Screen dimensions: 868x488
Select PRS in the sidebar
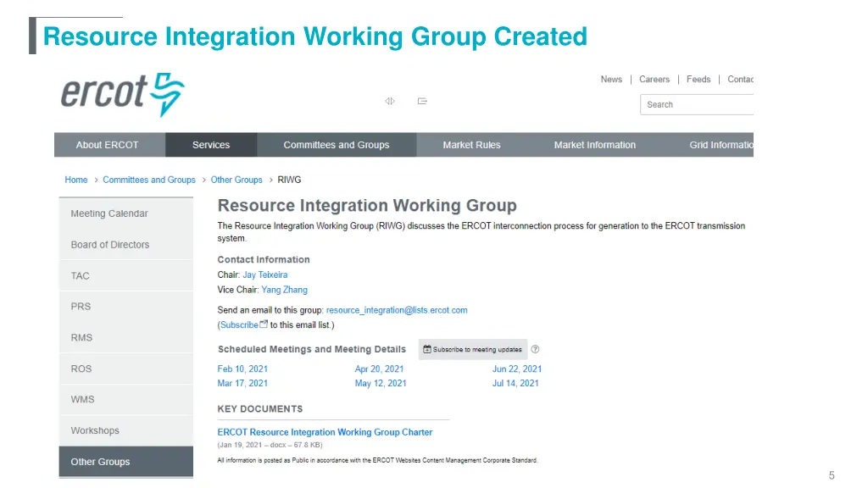coord(126,307)
